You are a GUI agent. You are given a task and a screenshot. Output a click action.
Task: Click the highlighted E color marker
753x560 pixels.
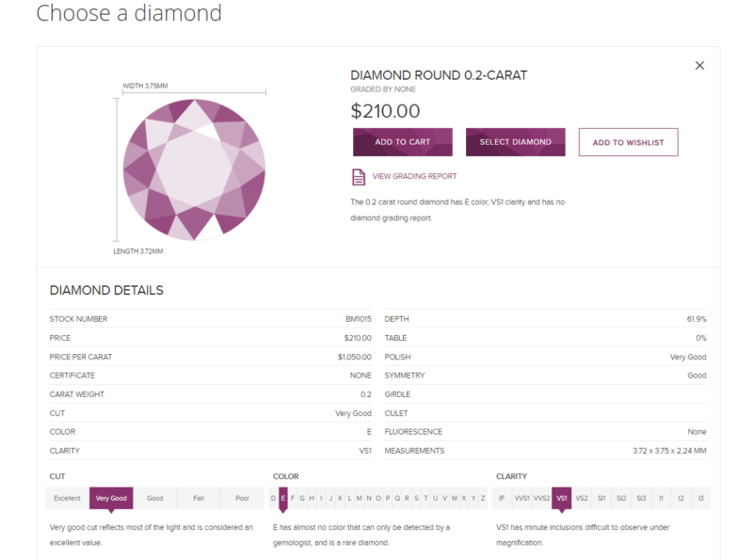(x=284, y=498)
